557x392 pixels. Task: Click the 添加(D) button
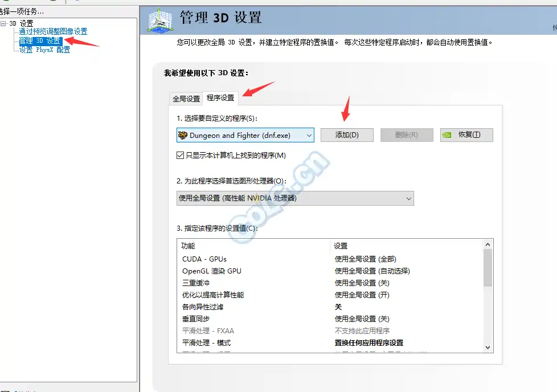(x=347, y=135)
